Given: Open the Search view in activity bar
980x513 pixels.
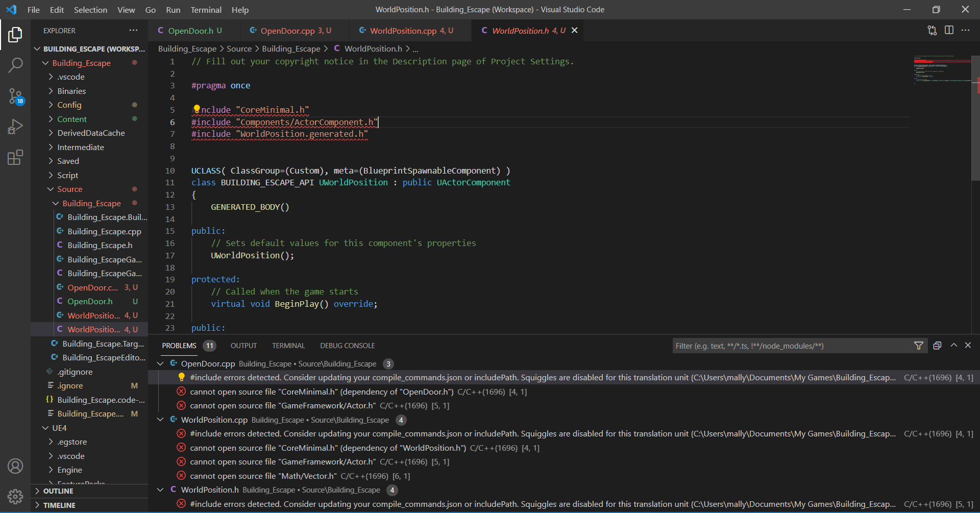Looking at the screenshot, I should point(15,65).
